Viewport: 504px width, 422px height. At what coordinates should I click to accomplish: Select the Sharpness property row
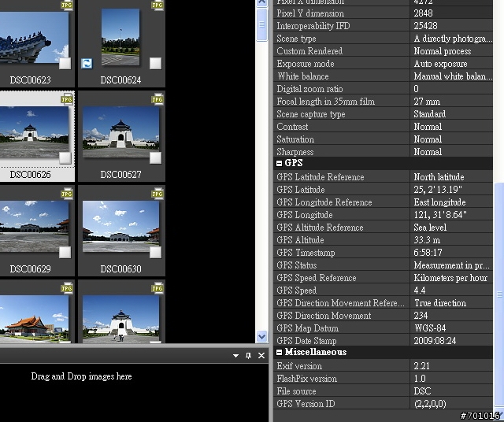click(x=383, y=152)
